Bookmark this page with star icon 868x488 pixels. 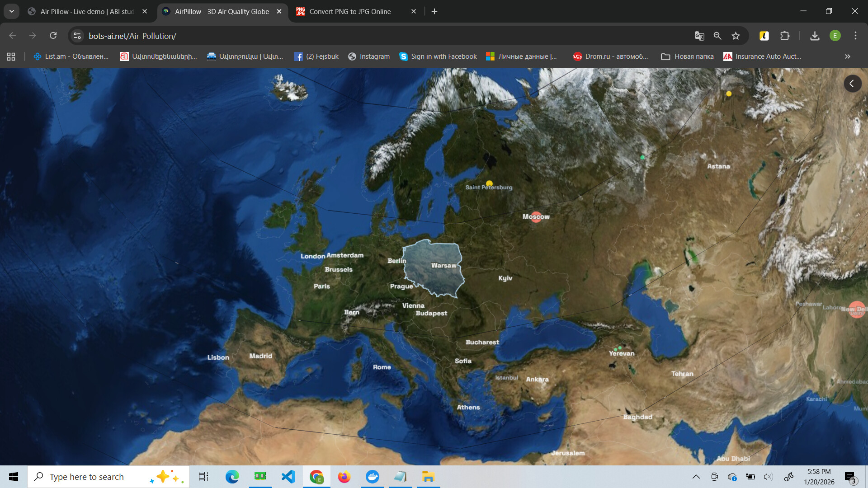736,36
